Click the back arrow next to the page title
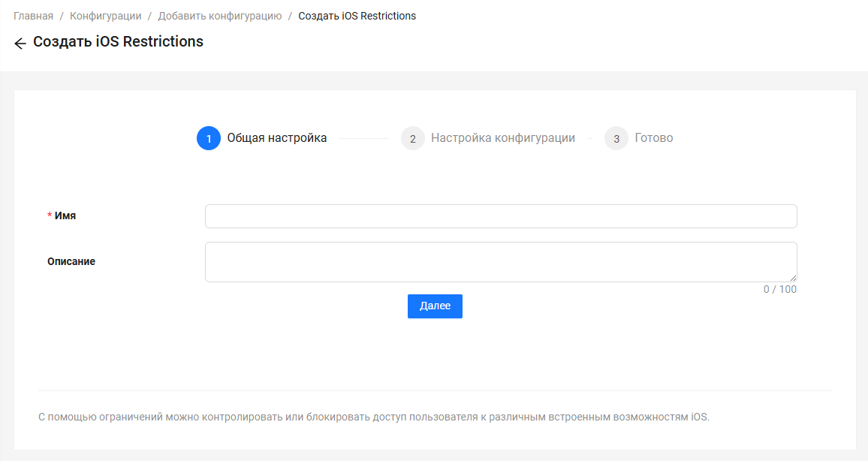Viewport: 868px width, 461px height. point(20,44)
